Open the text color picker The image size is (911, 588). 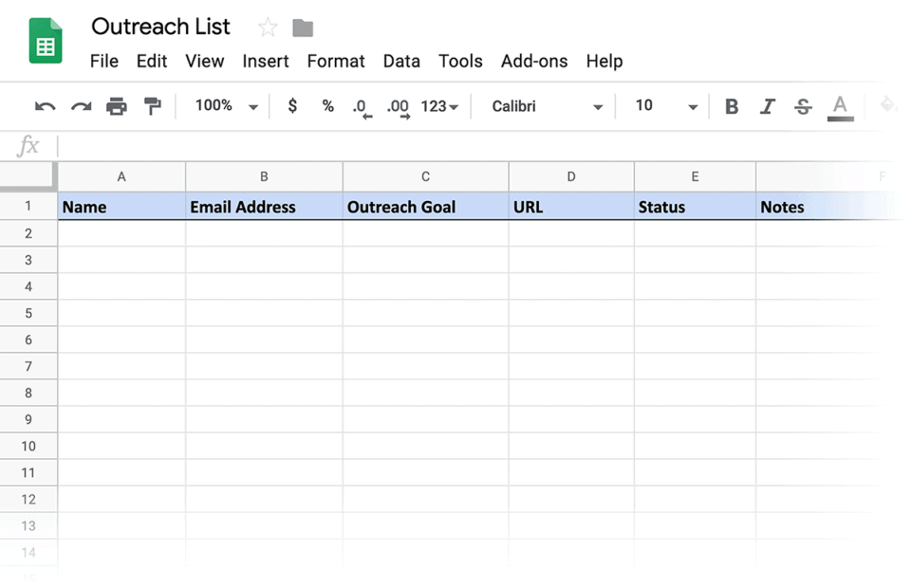coord(839,105)
